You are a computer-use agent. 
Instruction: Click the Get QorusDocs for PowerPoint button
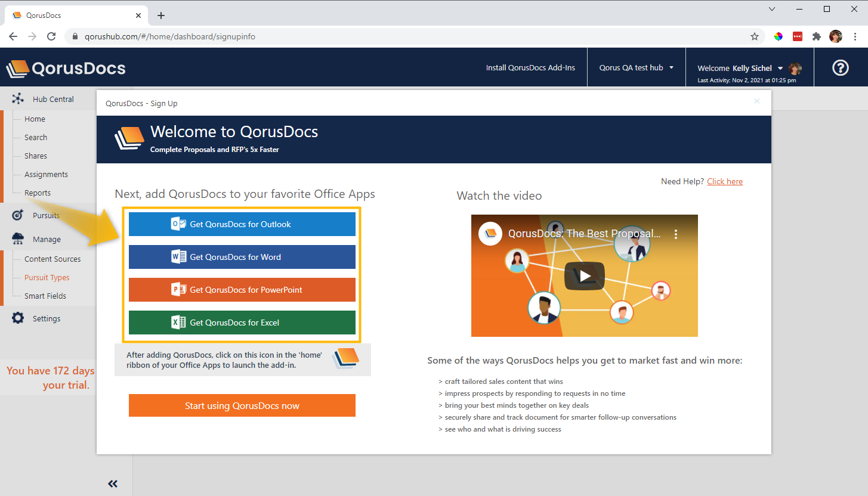point(242,290)
